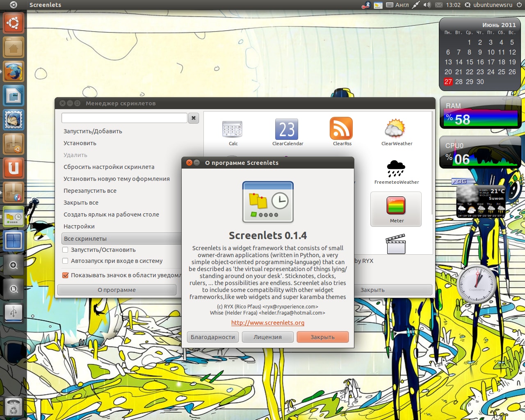Select June 15 in the calendar widget

(470, 62)
